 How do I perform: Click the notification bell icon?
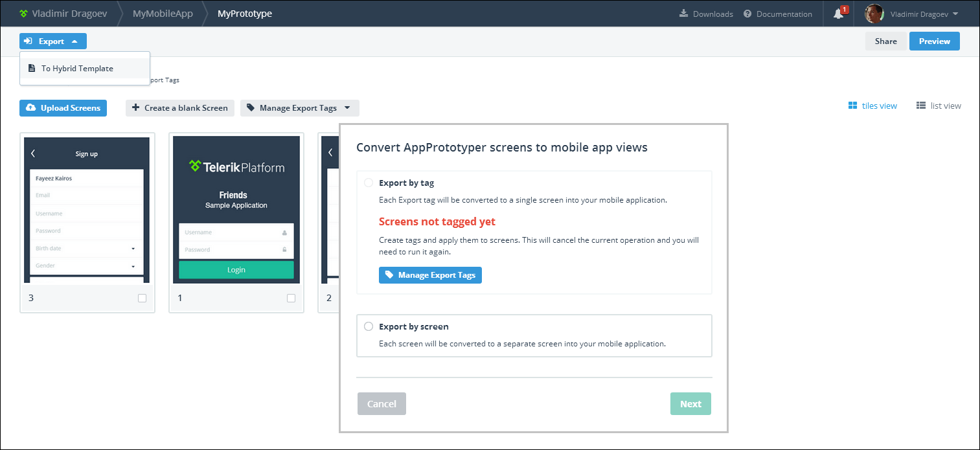click(838, 14)
